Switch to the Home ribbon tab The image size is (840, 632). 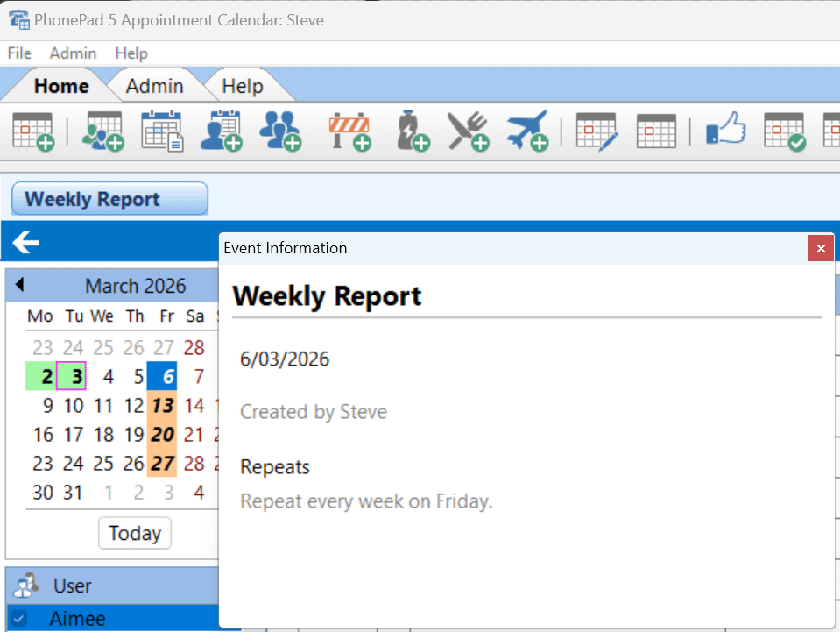coord(61,86)
